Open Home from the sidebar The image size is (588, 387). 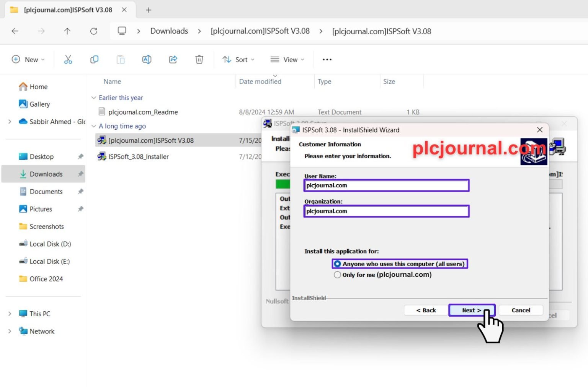[x=38, y=86]
